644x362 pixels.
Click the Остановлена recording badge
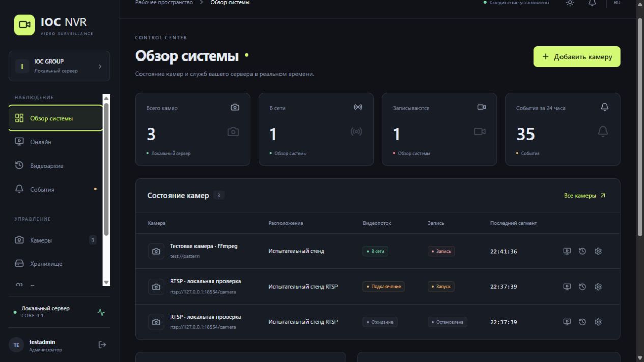point(447,322)
